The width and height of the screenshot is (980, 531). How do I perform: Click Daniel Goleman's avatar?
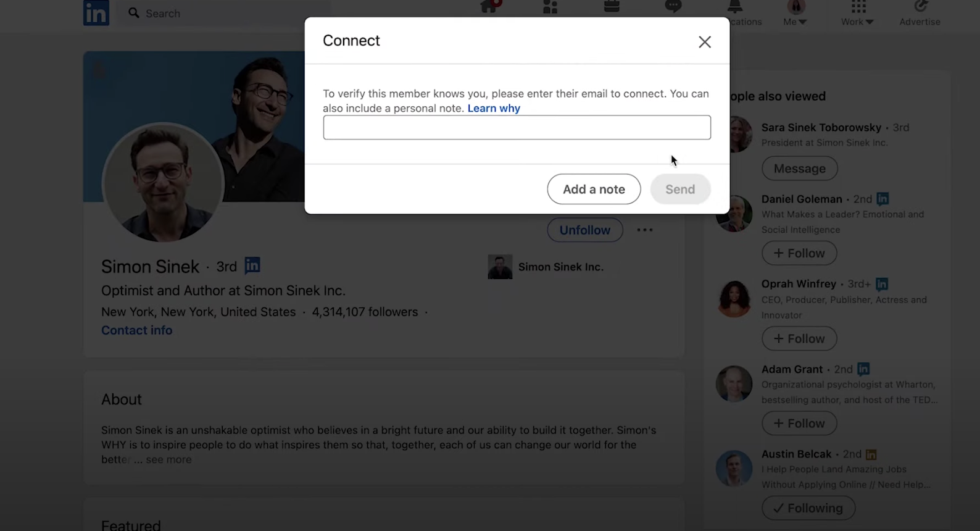click(x=734, y=214)
